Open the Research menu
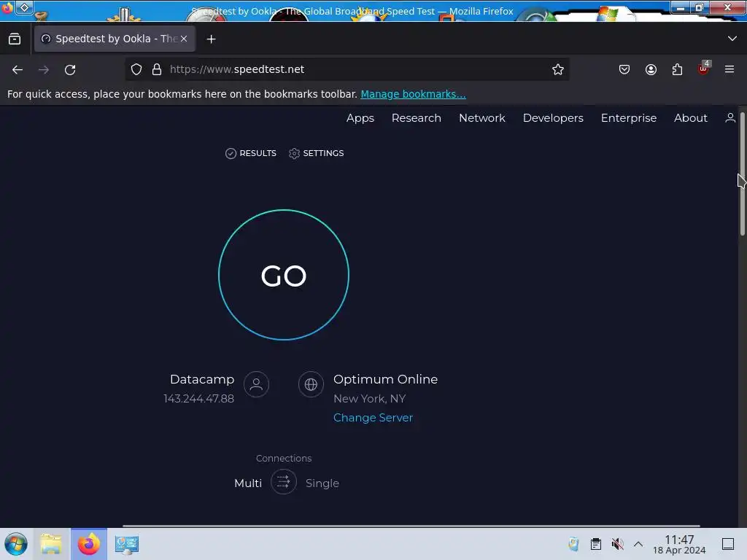This screenshot has height=560, width=747. coord(417,118)
